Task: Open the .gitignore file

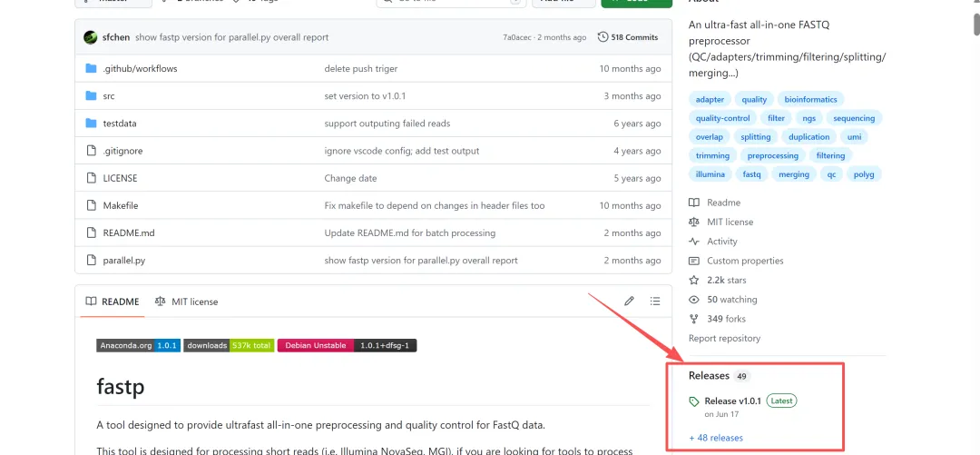Action: [x=122, y=151]
